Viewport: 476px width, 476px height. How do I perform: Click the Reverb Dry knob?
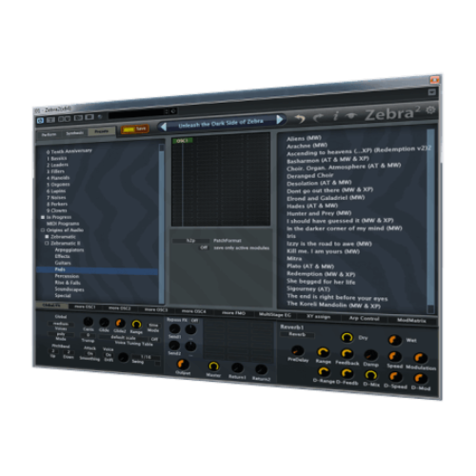pos(347,337)
